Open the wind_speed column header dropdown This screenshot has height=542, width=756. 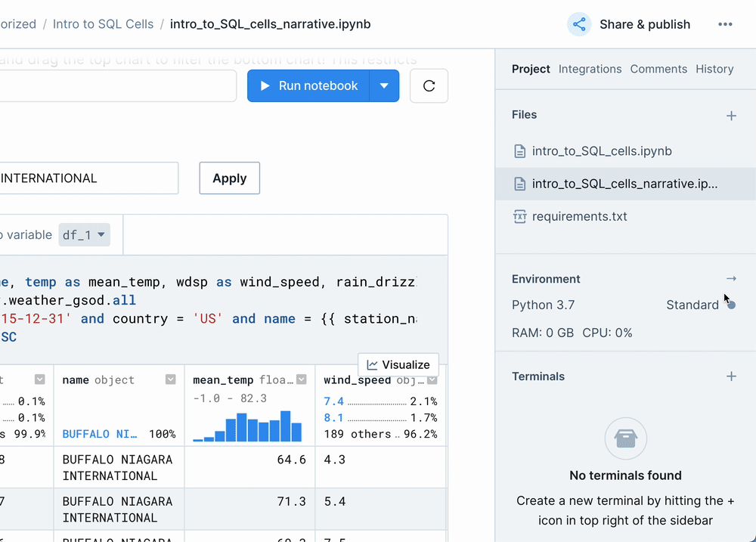click(431, 379)
